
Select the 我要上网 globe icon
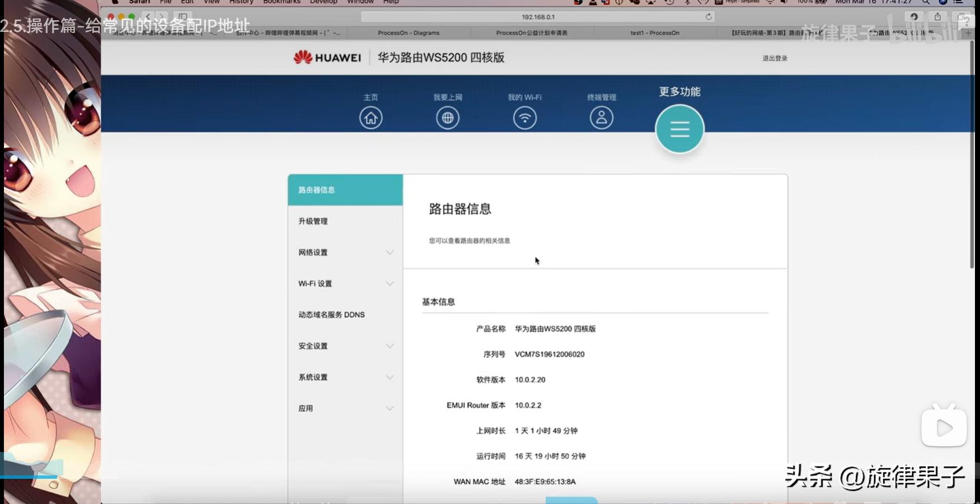tap(448, 117)
